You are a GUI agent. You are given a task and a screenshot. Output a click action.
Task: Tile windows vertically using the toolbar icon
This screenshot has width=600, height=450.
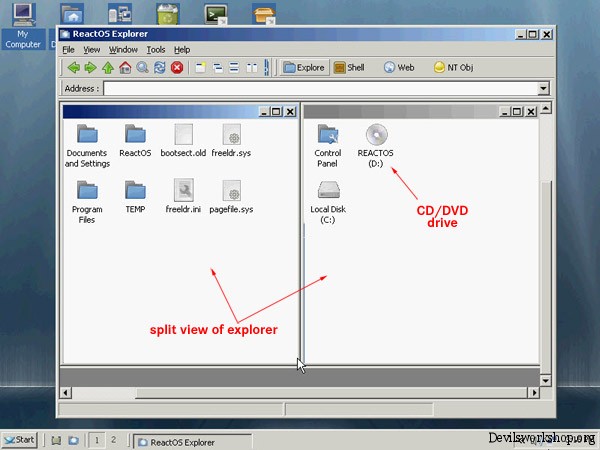point(251,68)
